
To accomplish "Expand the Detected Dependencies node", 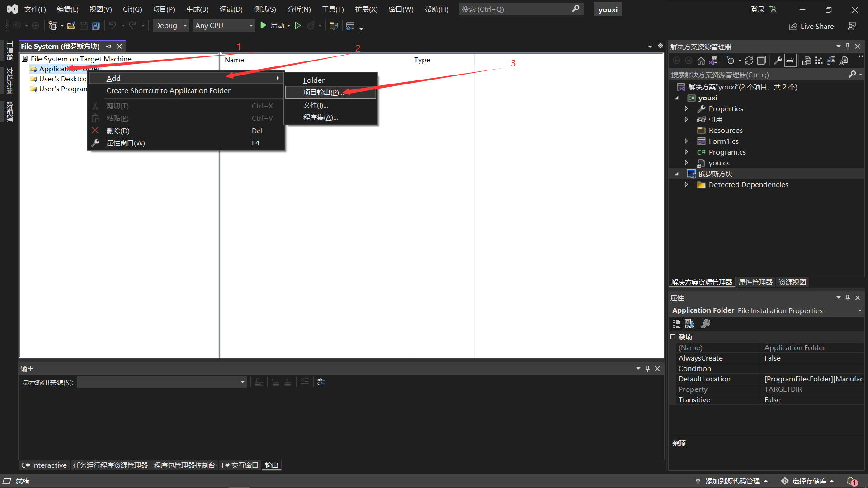I will pyautogui.click(x=686, y=184).
